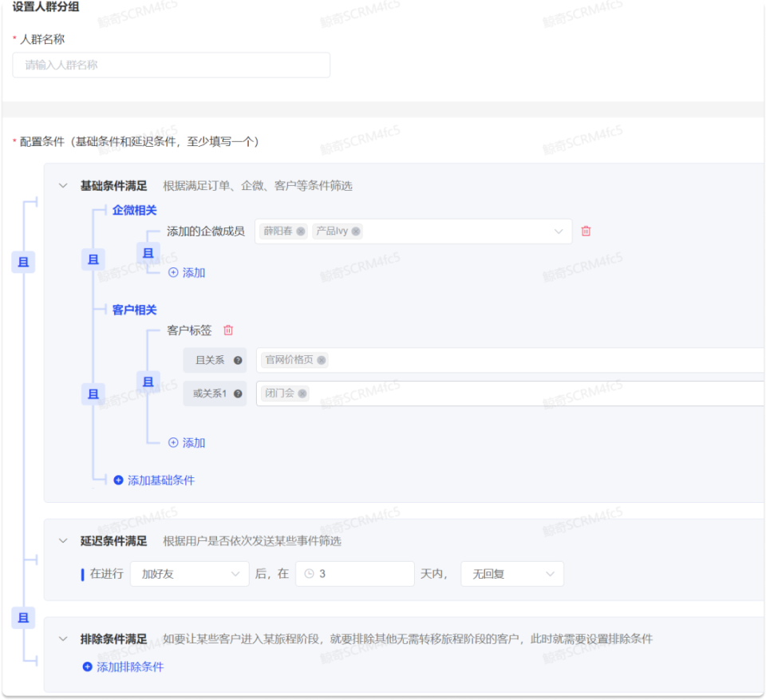766x700 pixels.
Task: Delete the 客户标签 condition via trash icon
Action: pos(227,330)
